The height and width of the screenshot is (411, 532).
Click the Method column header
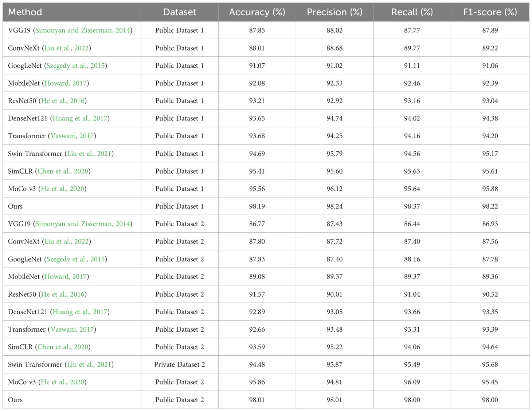click(25, 12)
